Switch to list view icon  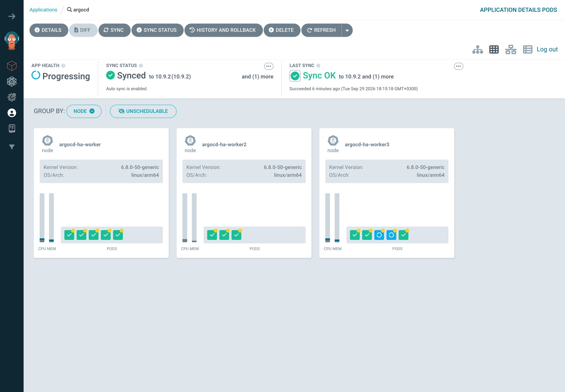tap(527, 50)
